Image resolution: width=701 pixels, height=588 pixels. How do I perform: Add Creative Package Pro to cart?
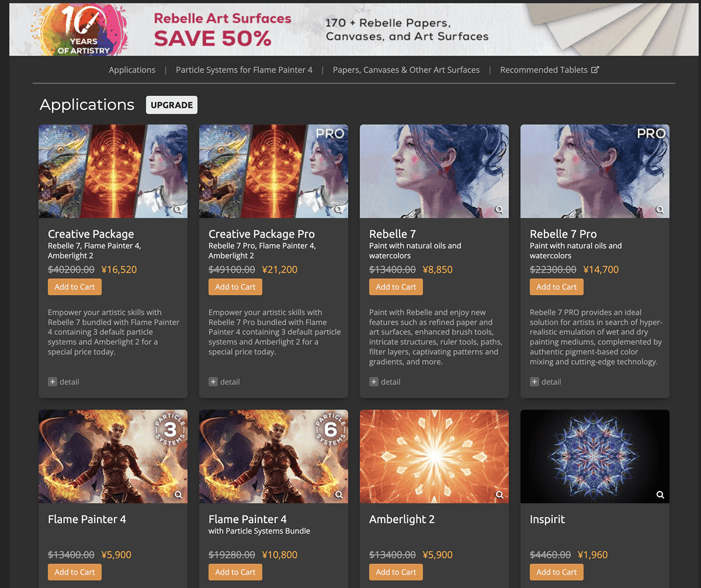point(235,287)
